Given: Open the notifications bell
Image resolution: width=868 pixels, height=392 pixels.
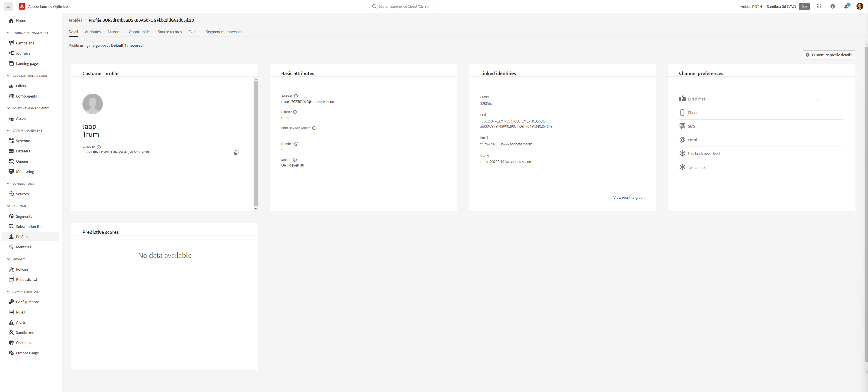Looking at the screenshot, I should point(846,6).
